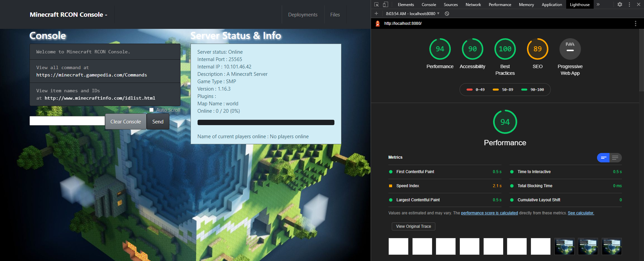This screenshot has width=644, height=261.
Task: Click the Minecraft RCON Console brand title
Action: point(68,14)
